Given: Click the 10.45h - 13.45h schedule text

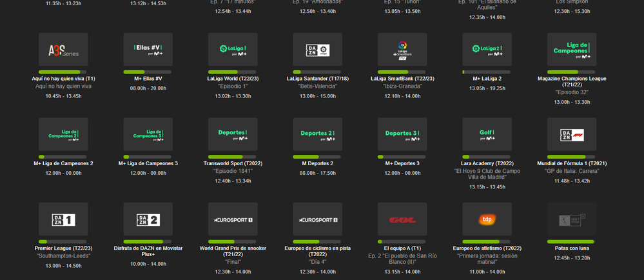Looking at the screenshot, I should pos(63,96).
